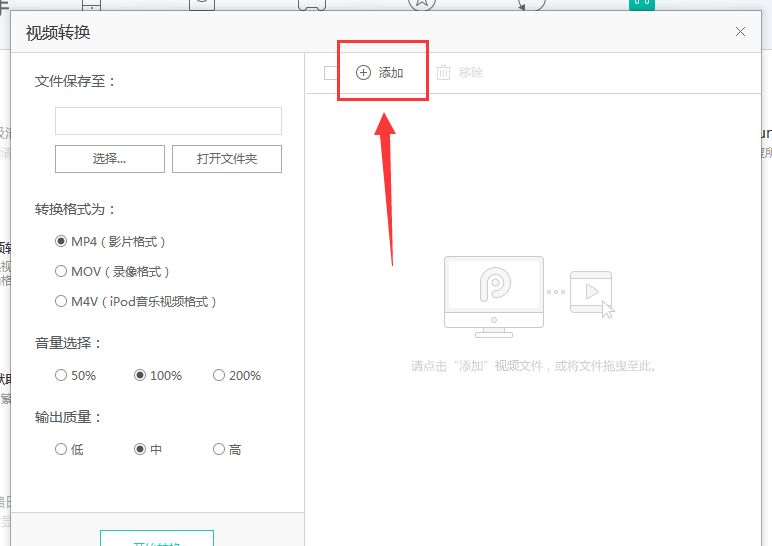This screenshot has width=772, height=546.
Task: Close the 视频转换 dialog
Action: click(x=740, y=32)
